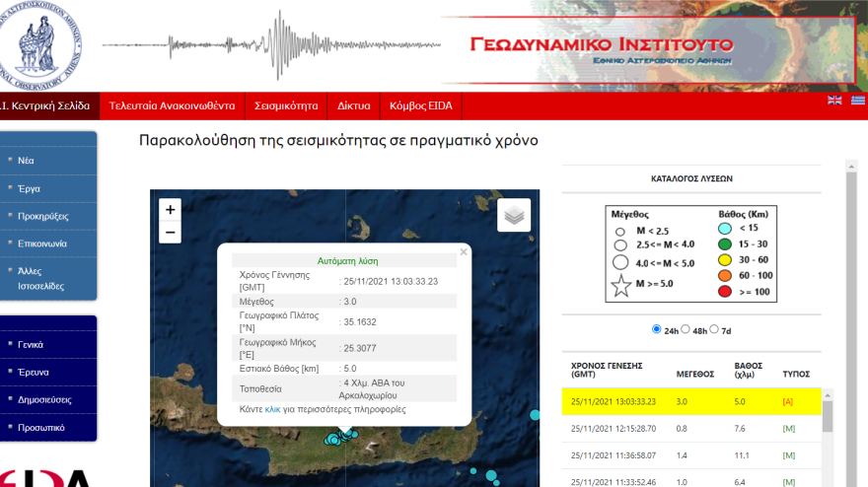Click the 'κλικ' link in popup
868x487 pixels.
click(272, 409)
